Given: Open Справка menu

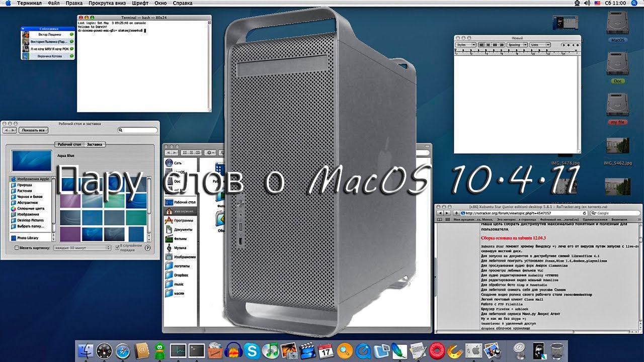Looking at the screenshot, I should click(182, 3).
